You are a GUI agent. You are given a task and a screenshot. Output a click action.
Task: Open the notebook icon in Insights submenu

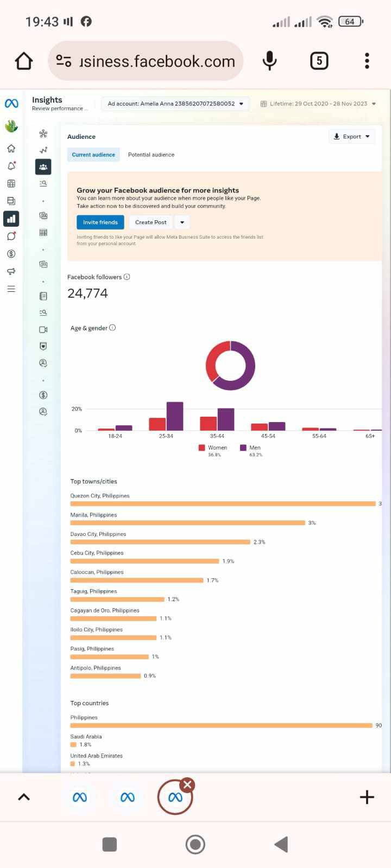pos(43,296)
